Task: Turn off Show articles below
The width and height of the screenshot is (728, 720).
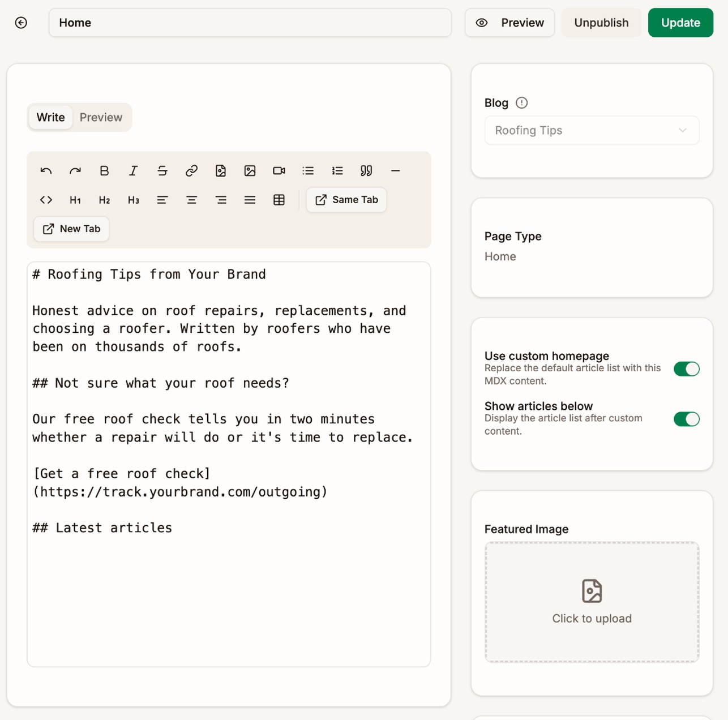Action: (687, 419)
